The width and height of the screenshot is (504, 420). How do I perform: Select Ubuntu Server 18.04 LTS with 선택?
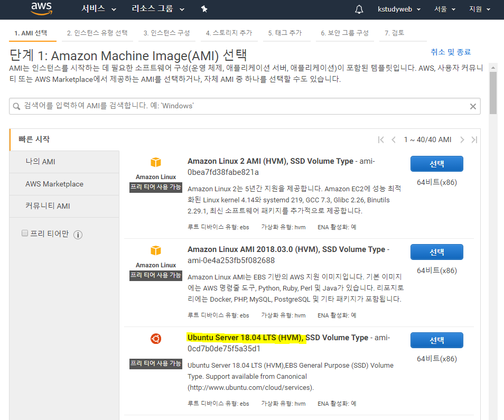[437, 340]
